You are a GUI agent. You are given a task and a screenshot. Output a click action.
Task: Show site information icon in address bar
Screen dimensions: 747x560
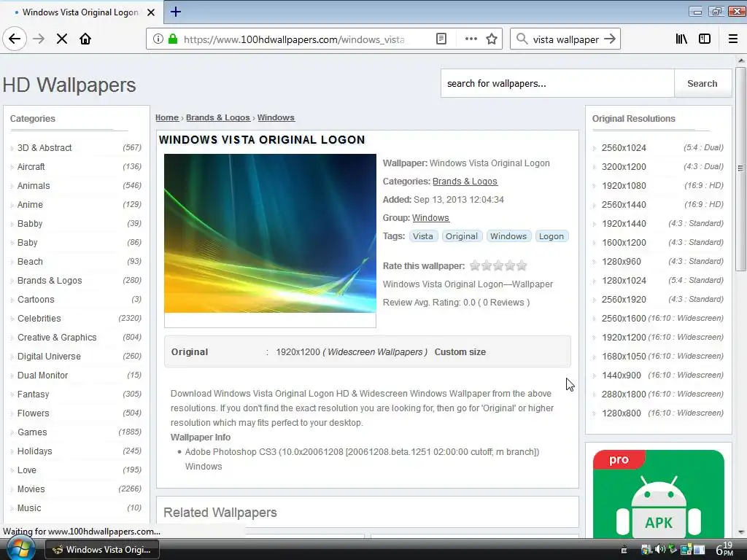[x=158, y=39]
